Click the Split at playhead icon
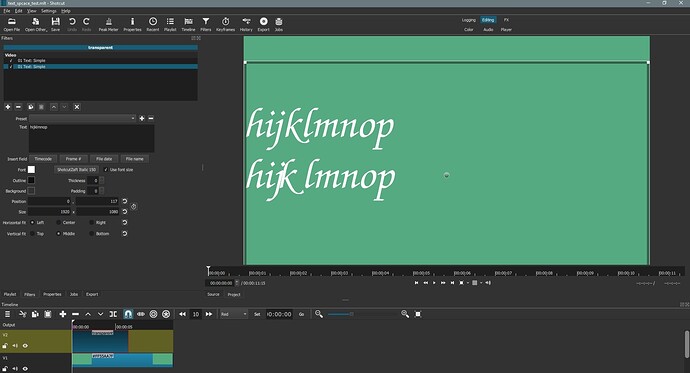This screenshot has width=690, height=373. (113, 314)
